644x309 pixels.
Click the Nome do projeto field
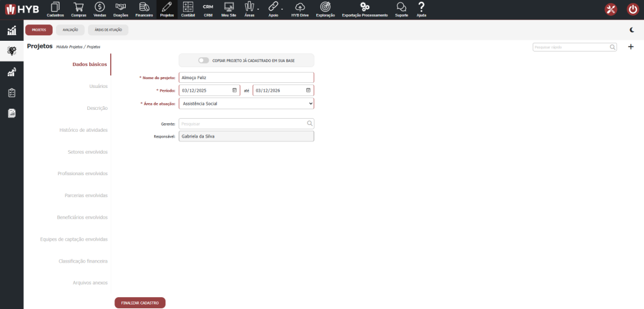[246, 78]
